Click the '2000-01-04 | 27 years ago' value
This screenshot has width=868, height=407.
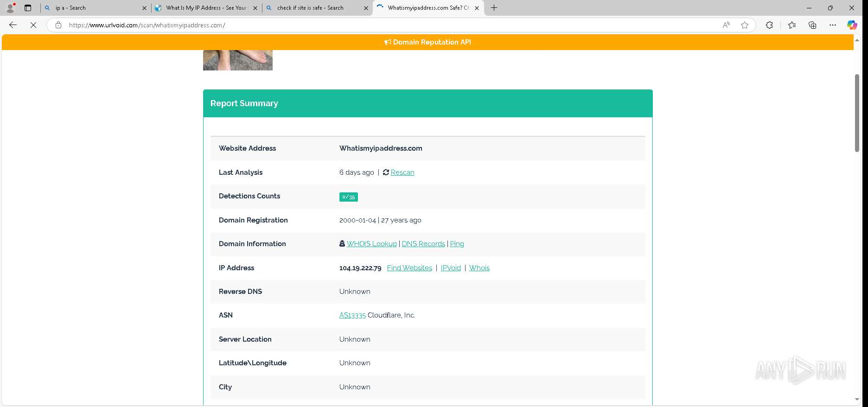click(380, 220)
